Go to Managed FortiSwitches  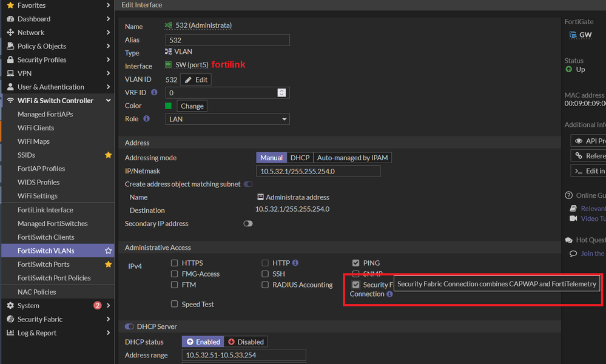click(x=53, y=223)
